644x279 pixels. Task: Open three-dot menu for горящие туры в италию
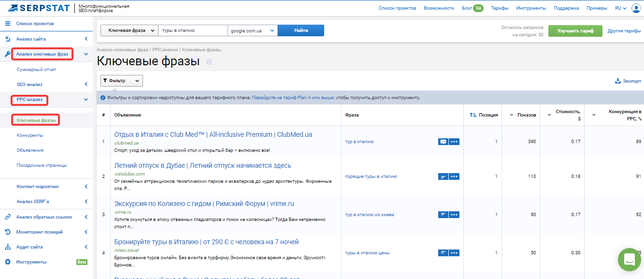(x=454, y=176)
